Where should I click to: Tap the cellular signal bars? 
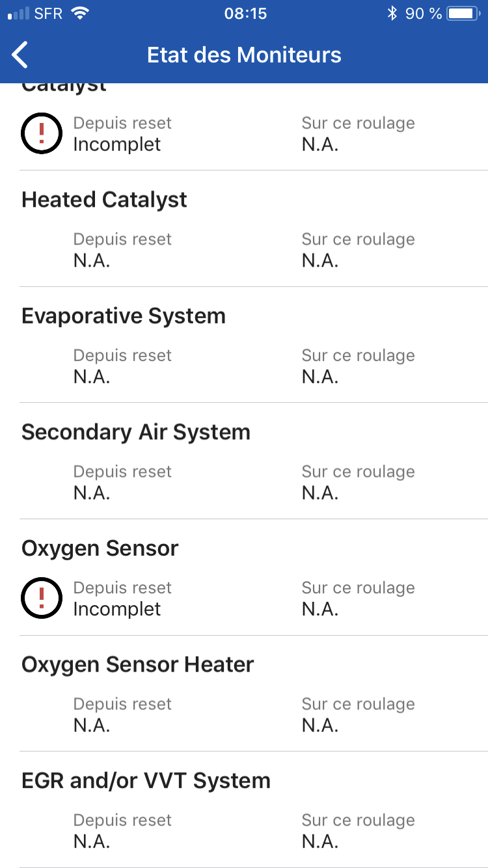point(19,14)
